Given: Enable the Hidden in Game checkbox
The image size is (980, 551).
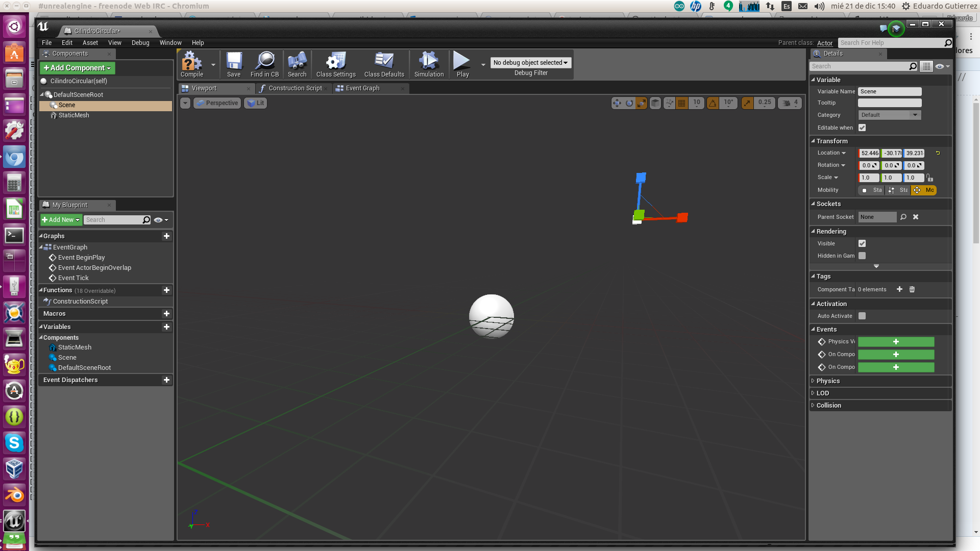Looking at the screenshot, I should (862, 256).
